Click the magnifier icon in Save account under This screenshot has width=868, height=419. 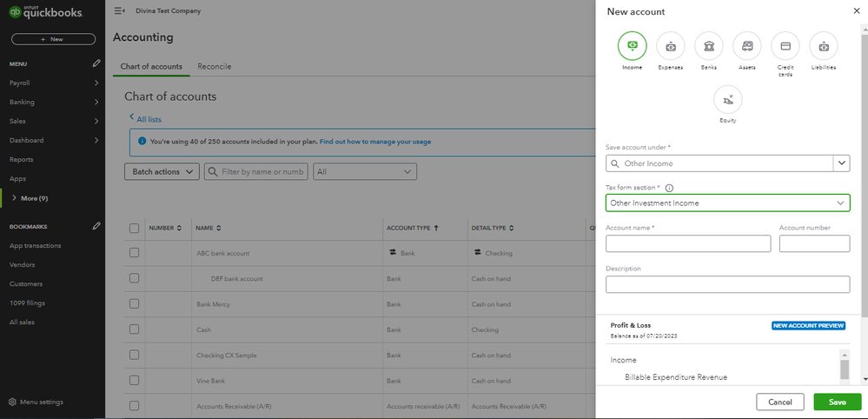coord(615,163)
